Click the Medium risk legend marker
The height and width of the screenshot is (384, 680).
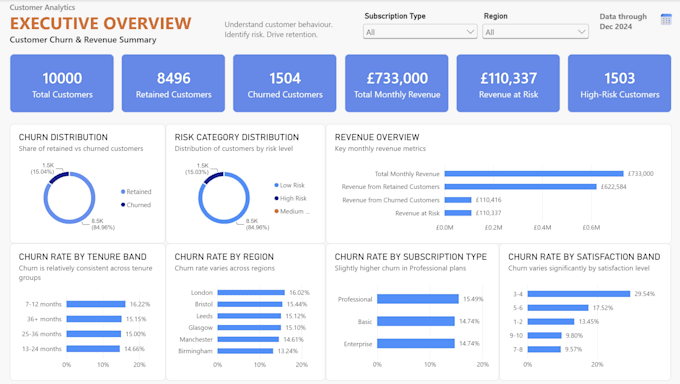(277, 211)
